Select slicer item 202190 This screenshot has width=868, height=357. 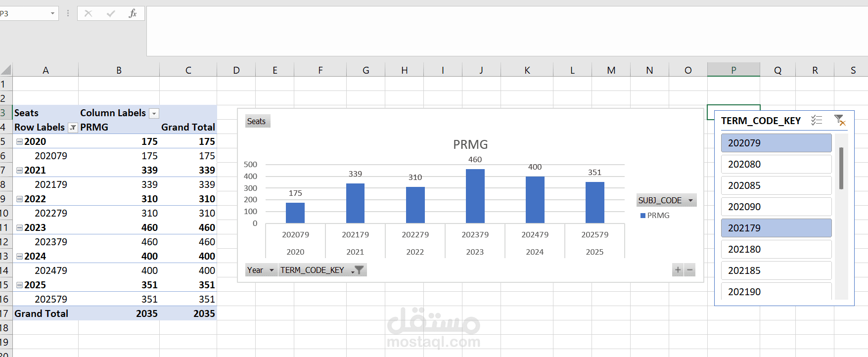[x=776, y=291]
